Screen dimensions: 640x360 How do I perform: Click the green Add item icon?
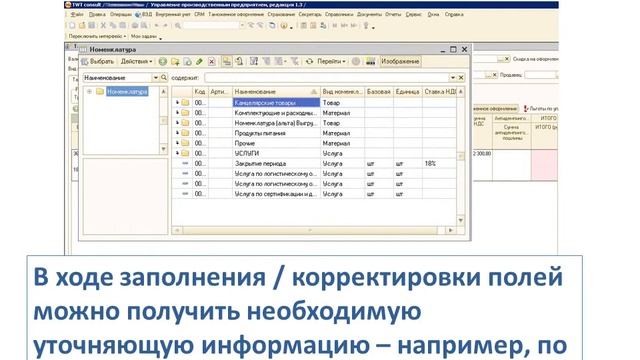pos(162,62)
